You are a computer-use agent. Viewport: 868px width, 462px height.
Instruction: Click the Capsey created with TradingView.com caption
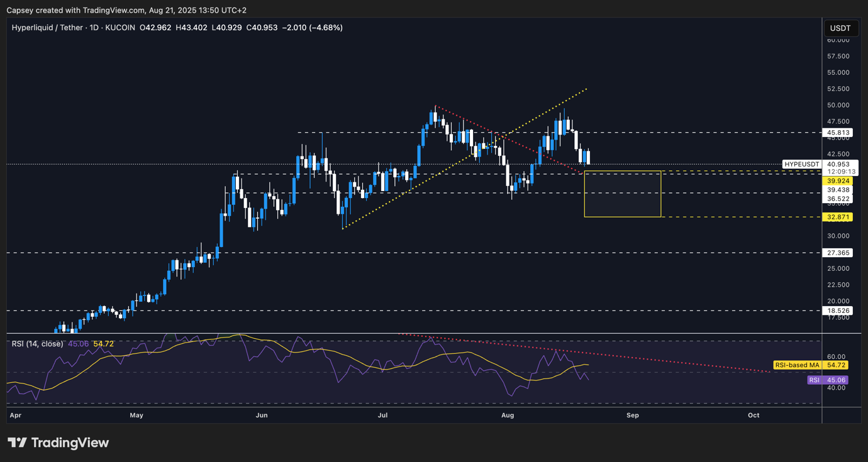(x=126, y=10)
